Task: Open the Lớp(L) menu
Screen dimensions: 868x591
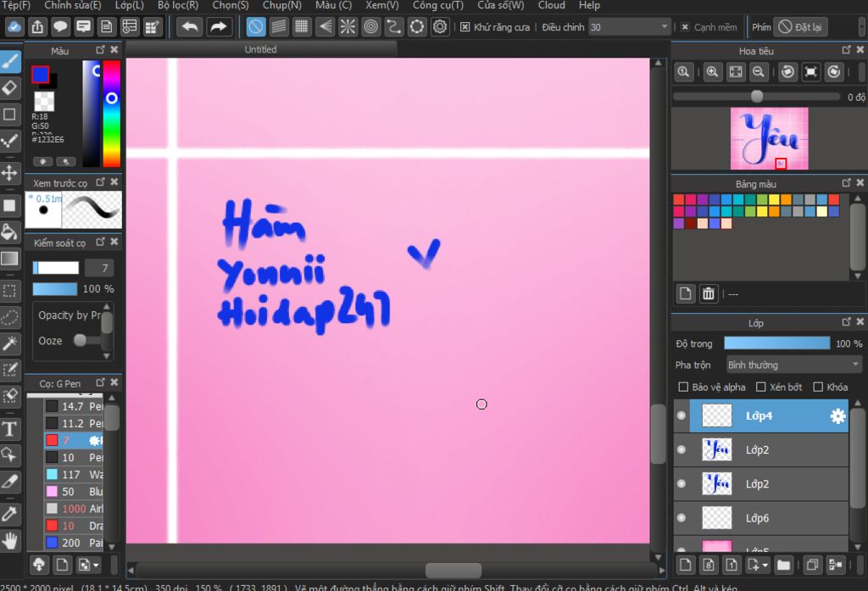Action: [129, 6]
